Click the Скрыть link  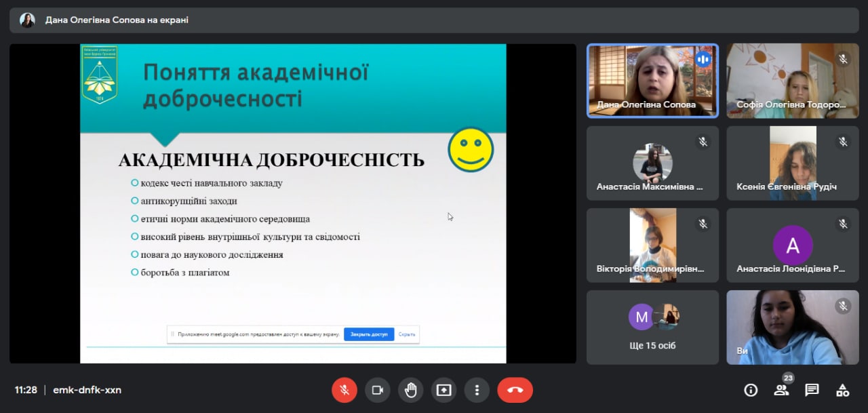tap(407, 334)
